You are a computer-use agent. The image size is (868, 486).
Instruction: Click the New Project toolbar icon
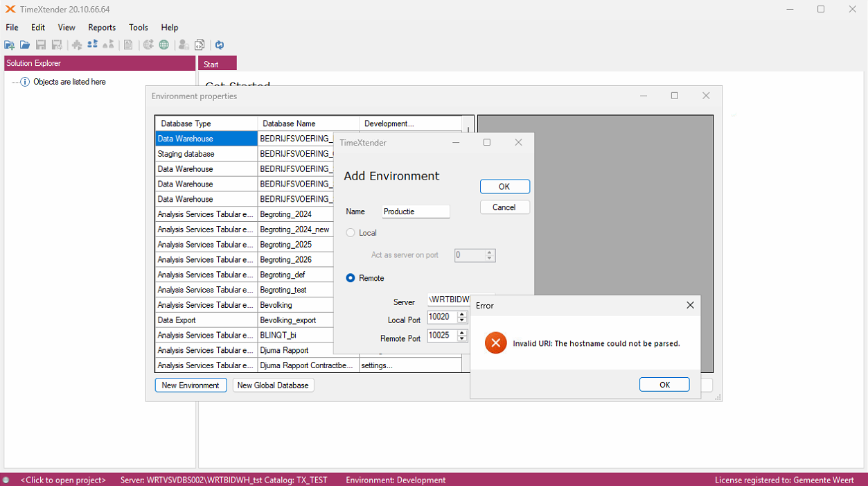tap(10, 45)
